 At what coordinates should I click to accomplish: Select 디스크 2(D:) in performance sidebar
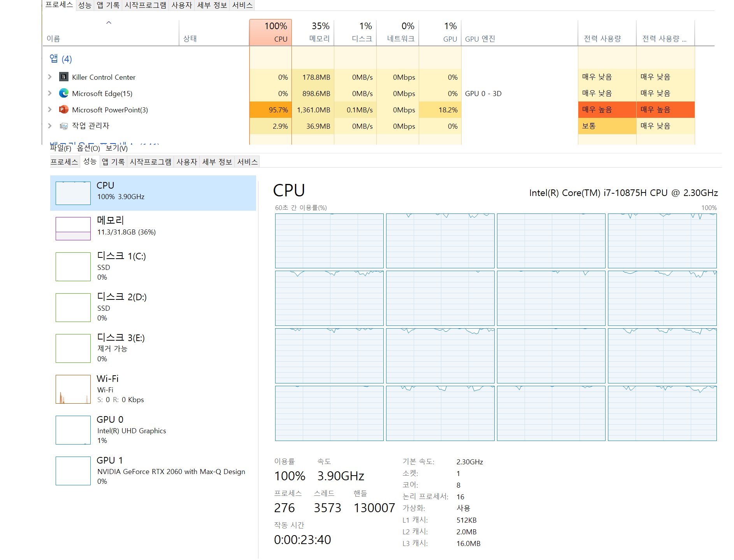tap(153, 307)
